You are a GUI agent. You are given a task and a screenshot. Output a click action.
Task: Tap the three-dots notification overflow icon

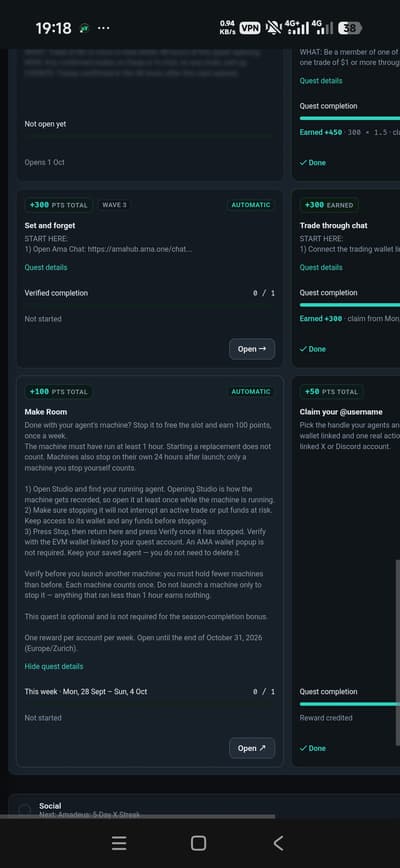[x=103, y=28]
